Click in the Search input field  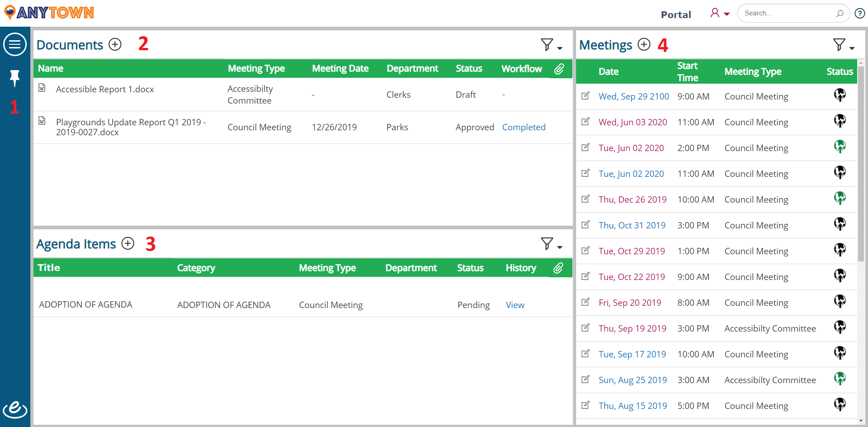click(788, 13)
